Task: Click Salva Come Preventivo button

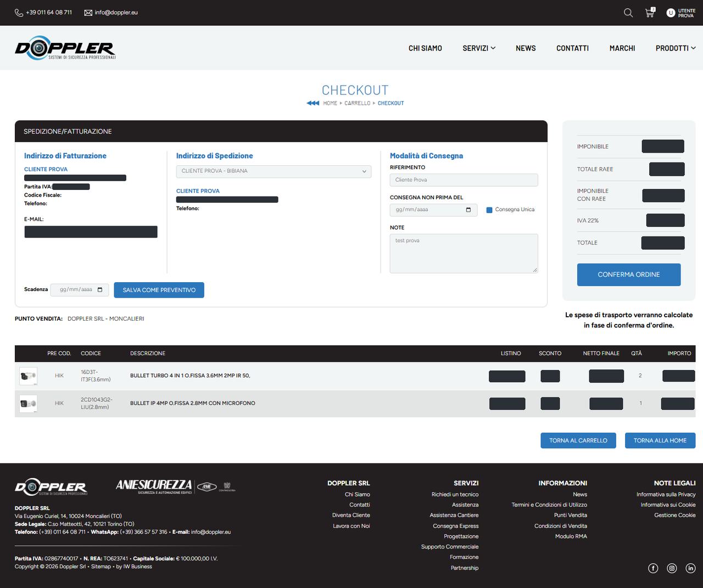Action: tap(159, 290)
